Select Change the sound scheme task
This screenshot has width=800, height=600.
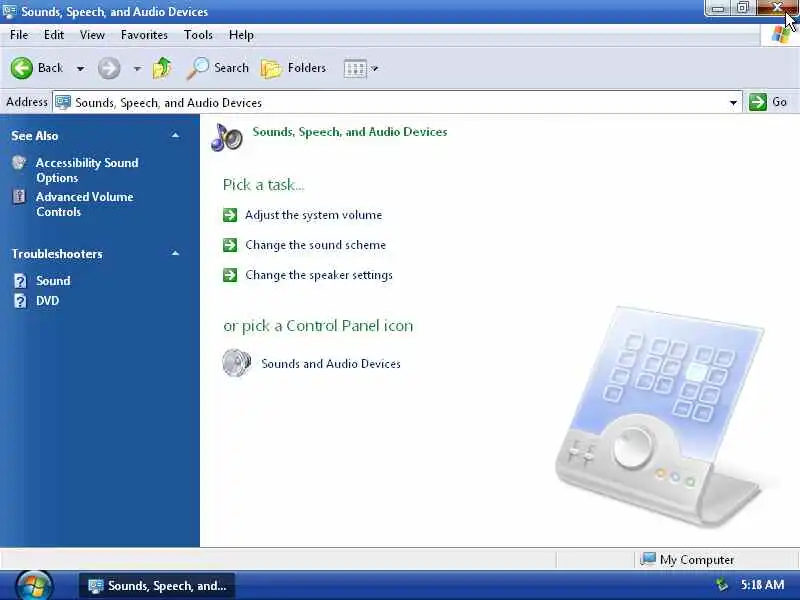click(x=315, y=245)
